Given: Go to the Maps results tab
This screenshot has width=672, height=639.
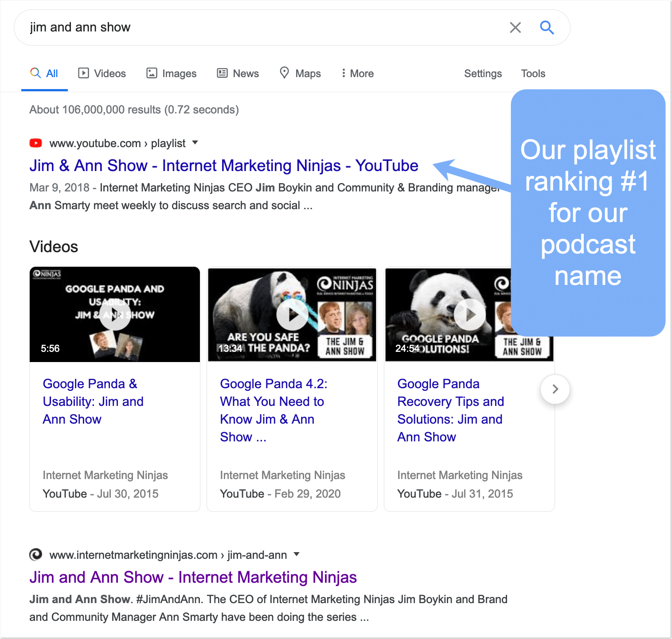Looking at the screenshot, I should (300, 74).
